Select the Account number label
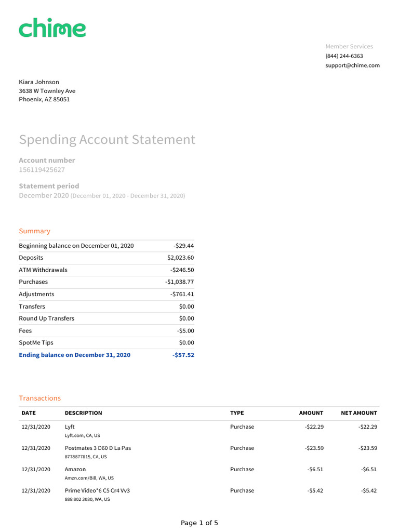Viewport: 399px width, 532px height. coord(47,161)
